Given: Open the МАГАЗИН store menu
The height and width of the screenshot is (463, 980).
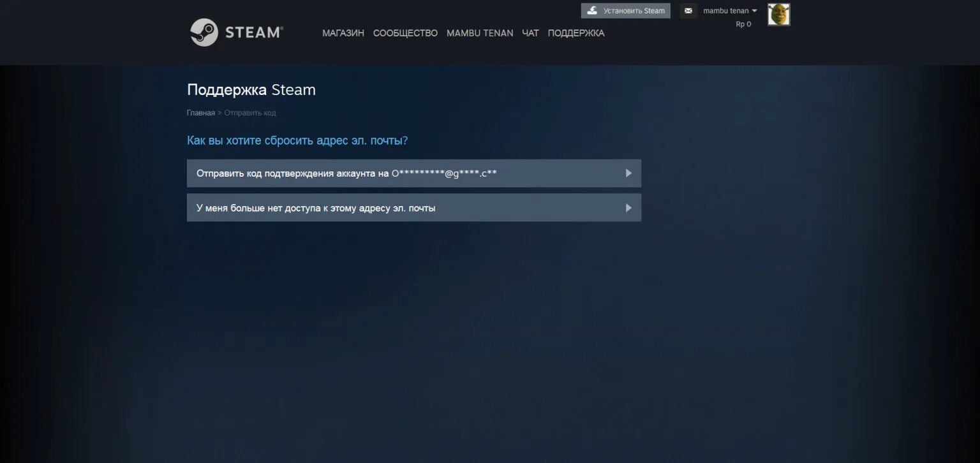Looking at the screenshot, I should (x=343, y=33).
